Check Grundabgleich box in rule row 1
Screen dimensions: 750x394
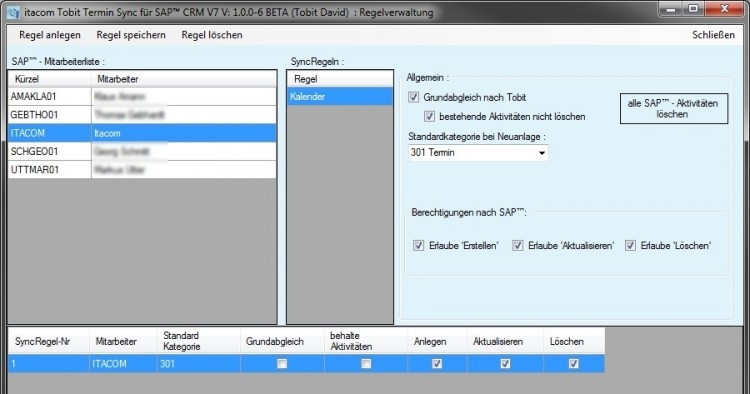(282, 364)
